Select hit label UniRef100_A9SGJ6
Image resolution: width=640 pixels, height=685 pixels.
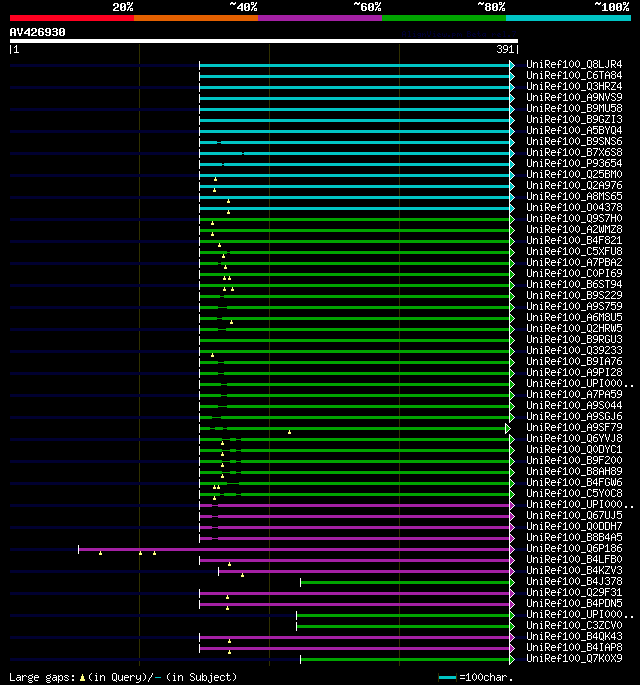[x=574, y=416]
